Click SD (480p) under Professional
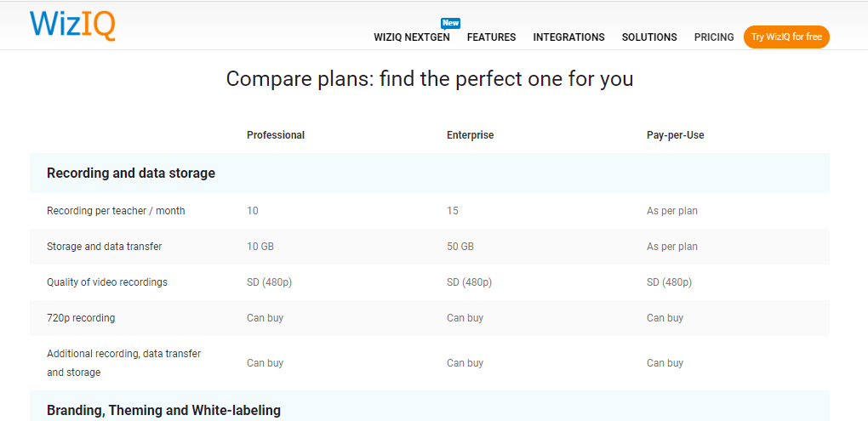Viewport: 868px width, 421px height. (x=270, y=282)
